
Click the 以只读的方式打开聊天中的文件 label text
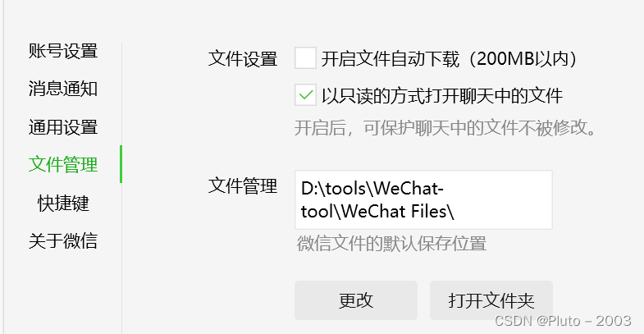[442, 95]
